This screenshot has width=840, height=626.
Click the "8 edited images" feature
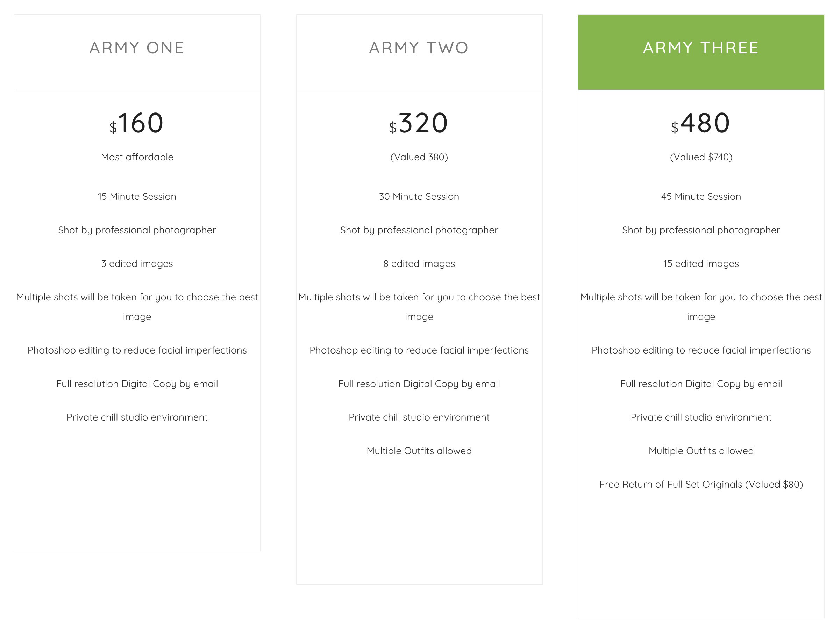[419, 263]
